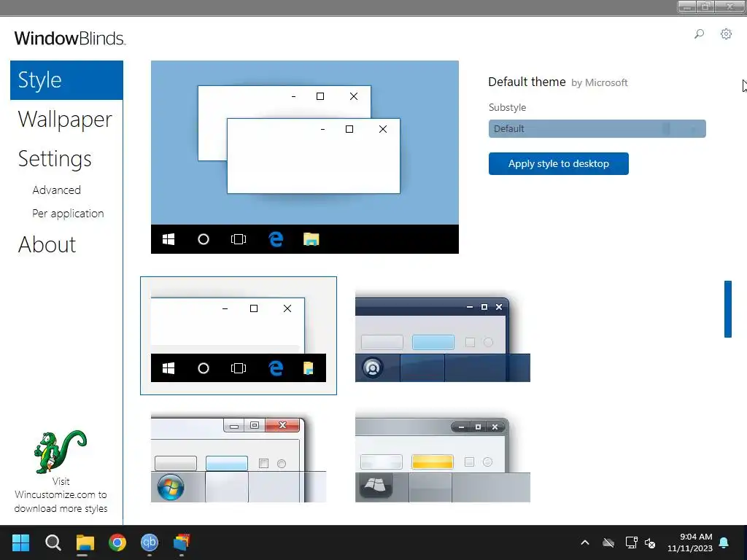Select the Default theme thumbnail with black taskbar
The image size is (747, 560).
click(239, 335)
